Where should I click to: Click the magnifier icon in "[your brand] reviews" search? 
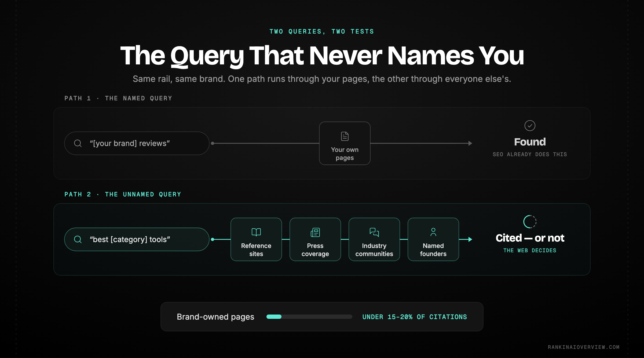78,143
